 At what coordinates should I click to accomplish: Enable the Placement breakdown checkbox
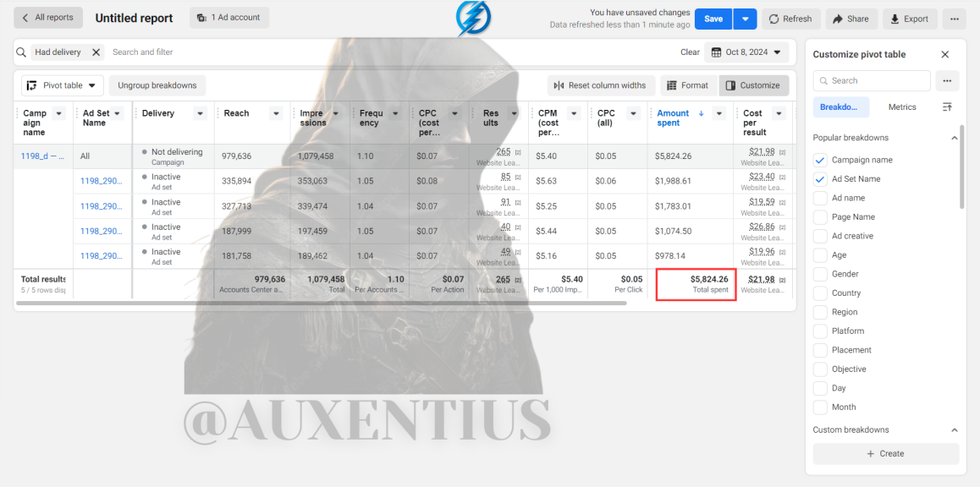click(x=820, y=350)
